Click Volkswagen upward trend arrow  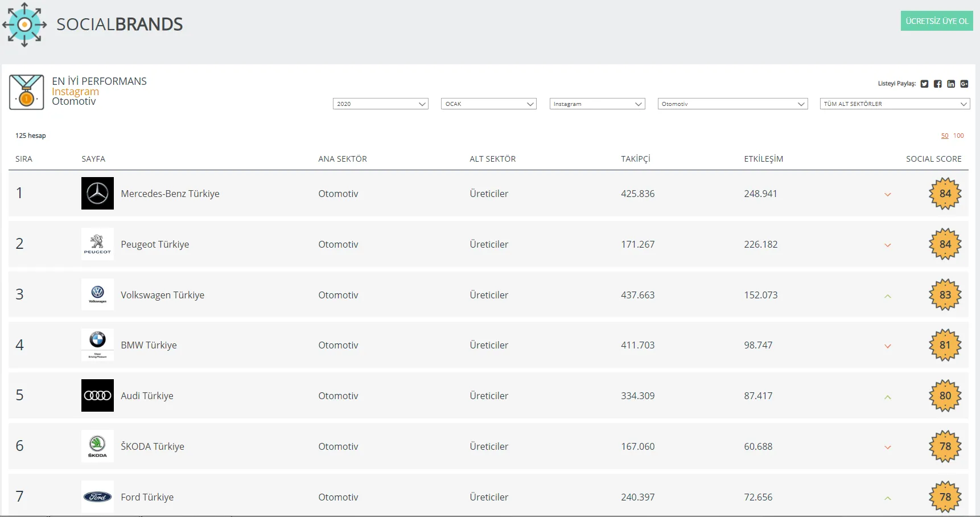[888, 296]
